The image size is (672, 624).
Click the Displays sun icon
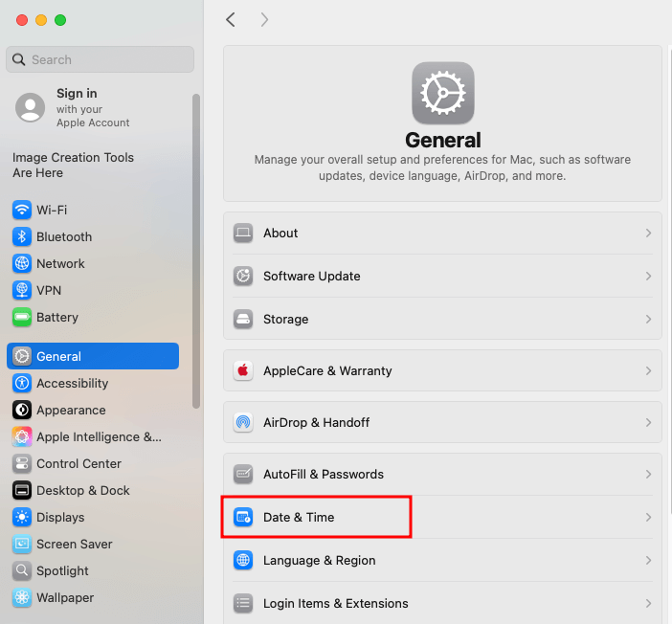click(22, 517)
